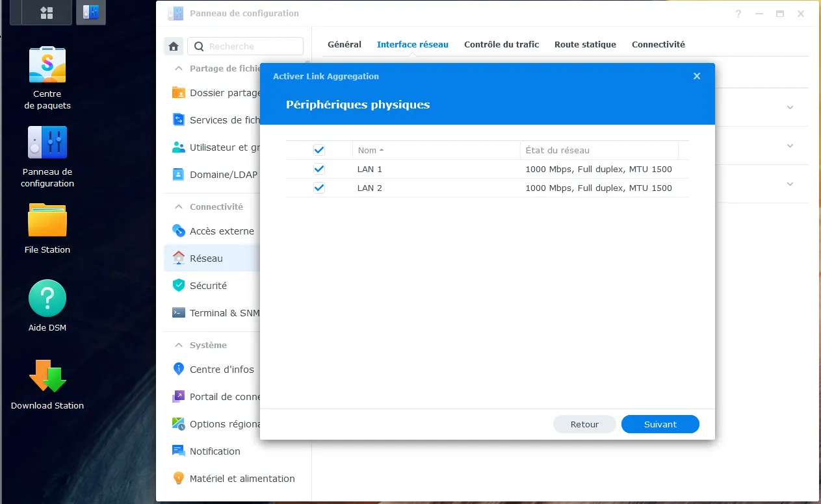
Task: Switch to the Route statique tab
Action: pyautogui.click(x=585, y=45)
